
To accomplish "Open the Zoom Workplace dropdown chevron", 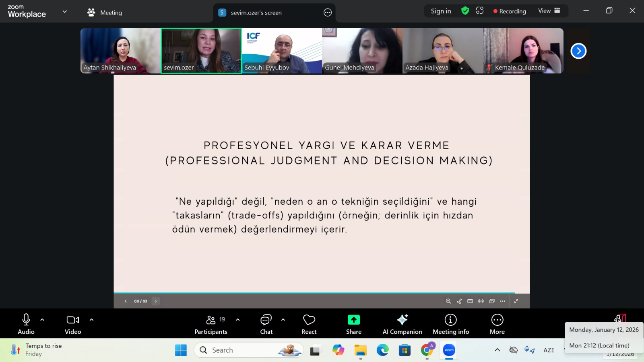I will (64, 12).
